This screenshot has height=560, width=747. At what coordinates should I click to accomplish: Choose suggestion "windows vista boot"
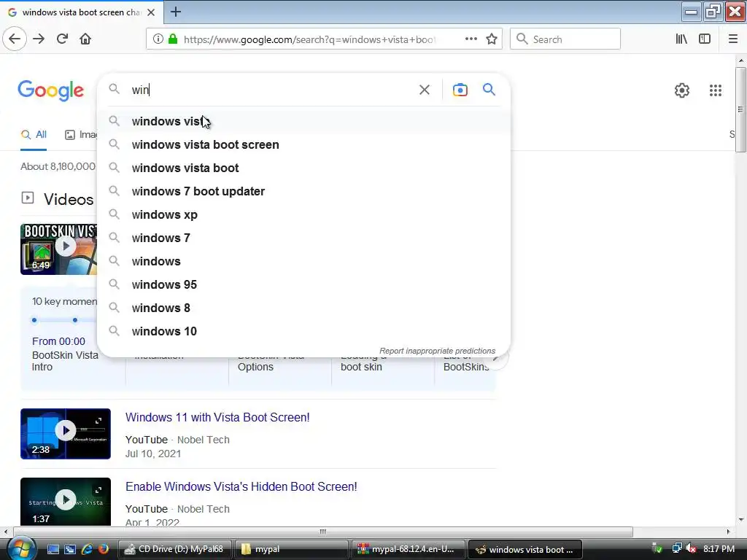pos(303,168)
